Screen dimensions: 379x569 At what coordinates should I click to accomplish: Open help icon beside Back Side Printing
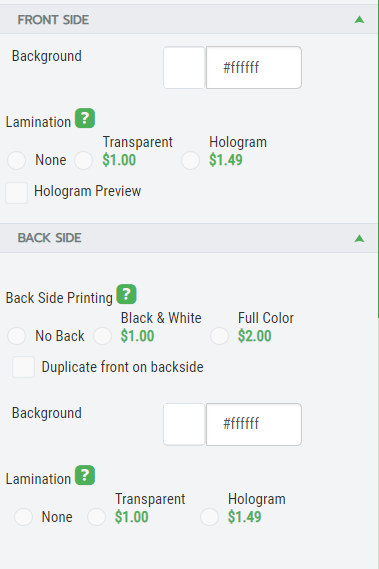click(126, 294)
